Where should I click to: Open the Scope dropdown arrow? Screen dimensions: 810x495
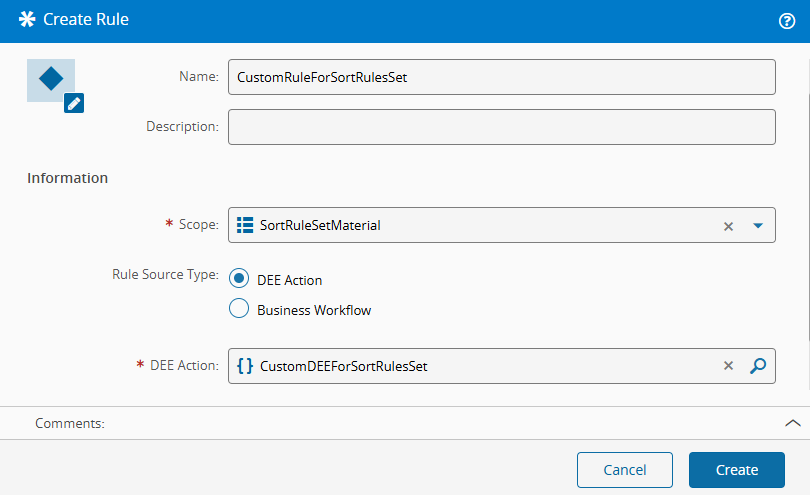point(758,226)
